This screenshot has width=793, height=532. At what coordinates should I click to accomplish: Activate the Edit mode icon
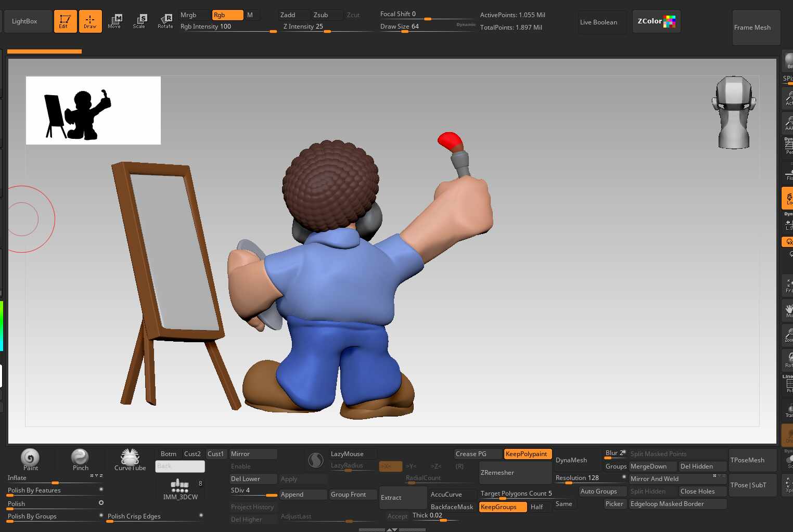click(65, 21)
